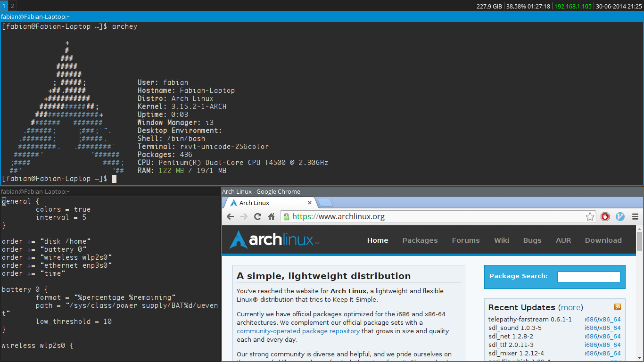This screenshot has width=644, height=362.
Task: Open the sdl_ttf 2.0.11-3 package
Action: point(511,345)
